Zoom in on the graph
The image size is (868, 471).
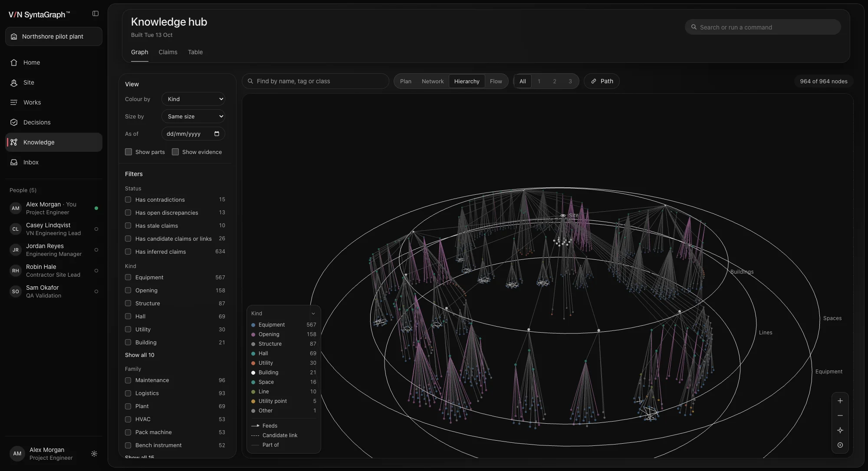840,401
